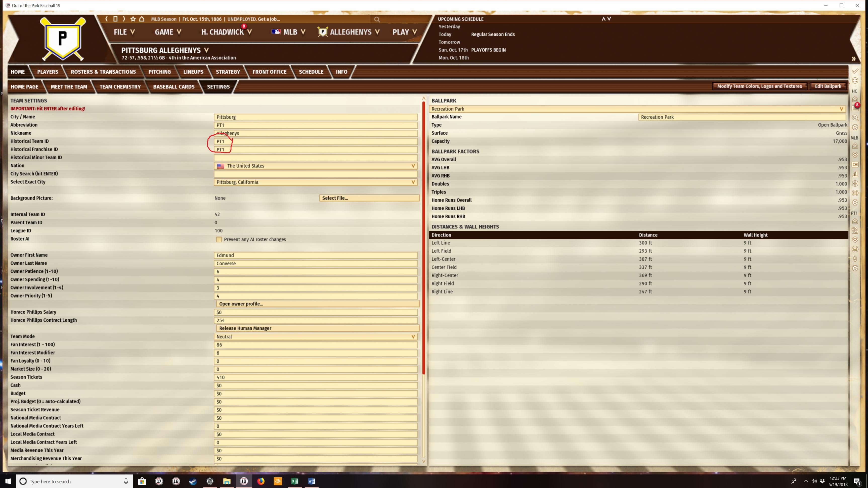868x488 pixels.
Task: Click the bar chart statistics sidebar icon
Action: click(855, 174)
